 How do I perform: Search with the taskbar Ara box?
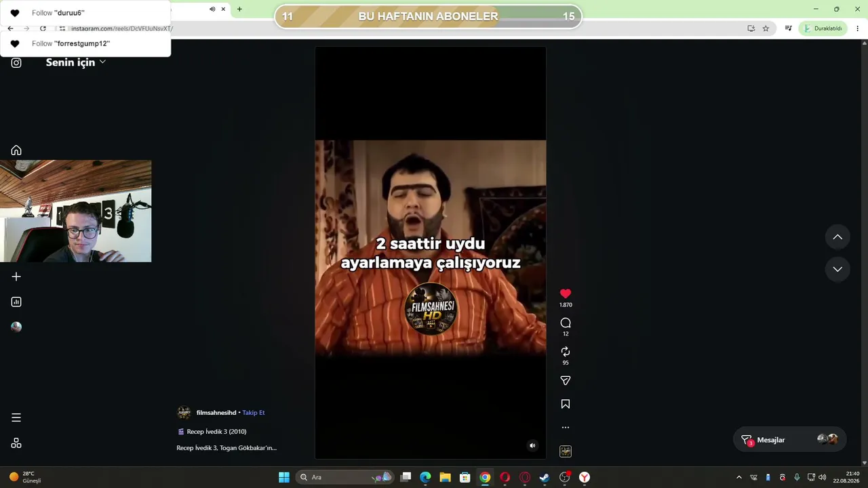[345, 477]
